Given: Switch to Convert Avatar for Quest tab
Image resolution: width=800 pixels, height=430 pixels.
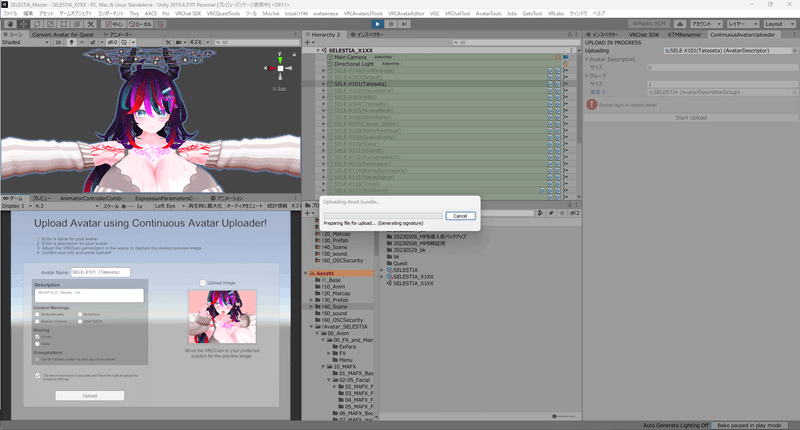Looking at the screenshot, I should click(x=63, y=34).
